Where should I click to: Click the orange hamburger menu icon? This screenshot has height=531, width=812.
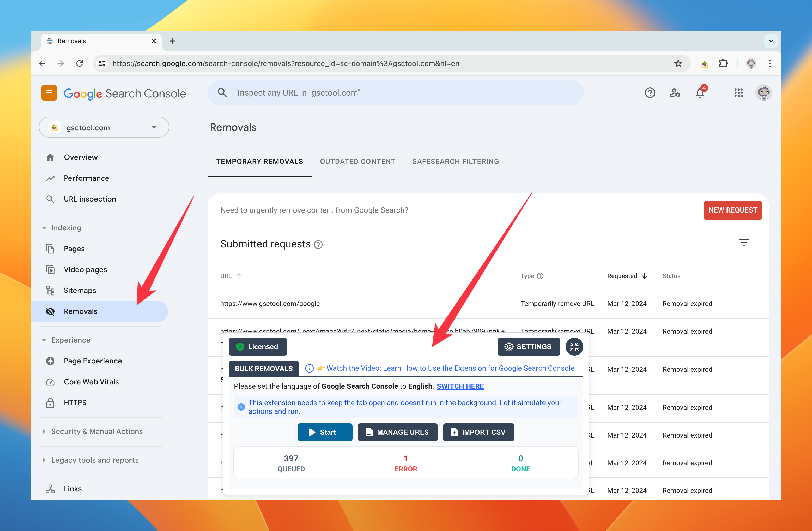[x=49, y=93]
